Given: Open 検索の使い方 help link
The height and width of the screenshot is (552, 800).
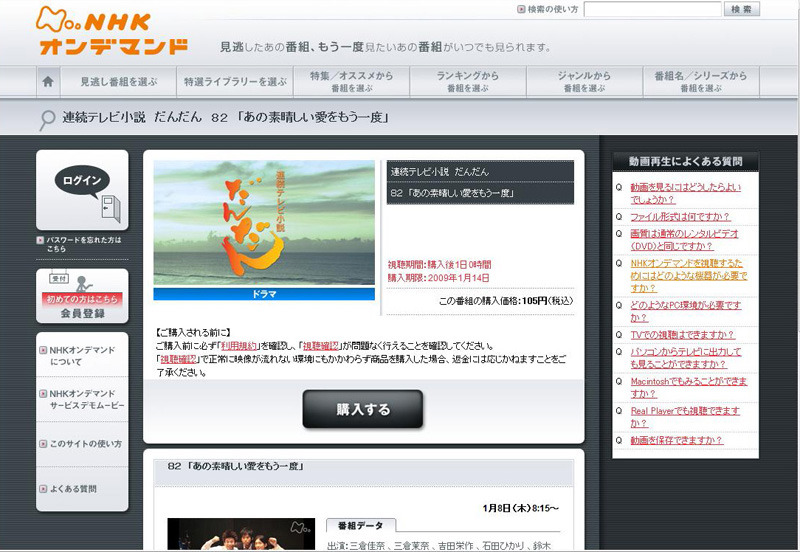Looking at the screenshot, I should click(x=553, y=9).
